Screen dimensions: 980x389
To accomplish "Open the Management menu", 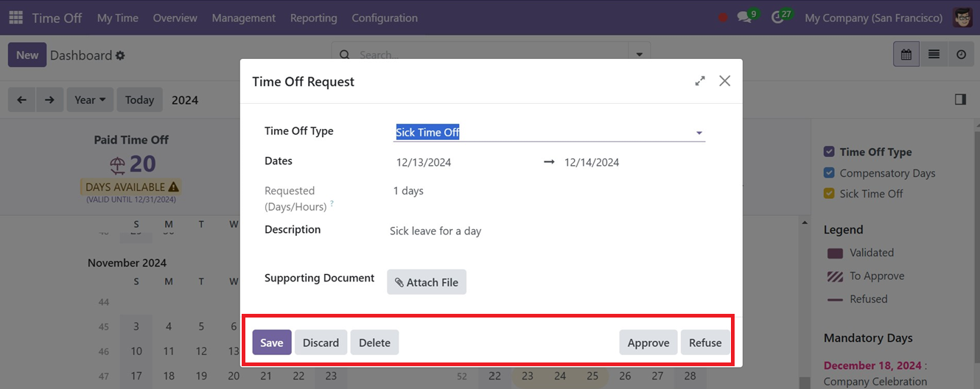I will 243,18.
